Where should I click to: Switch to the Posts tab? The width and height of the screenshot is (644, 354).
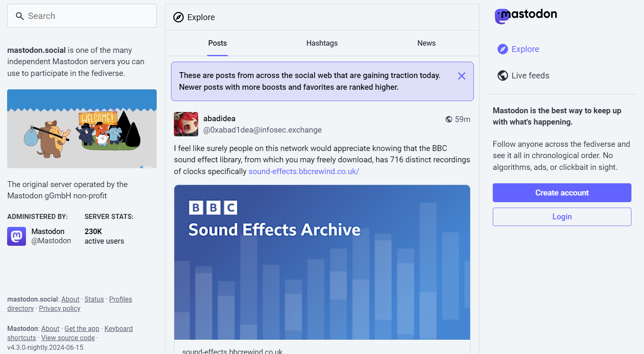217,43
